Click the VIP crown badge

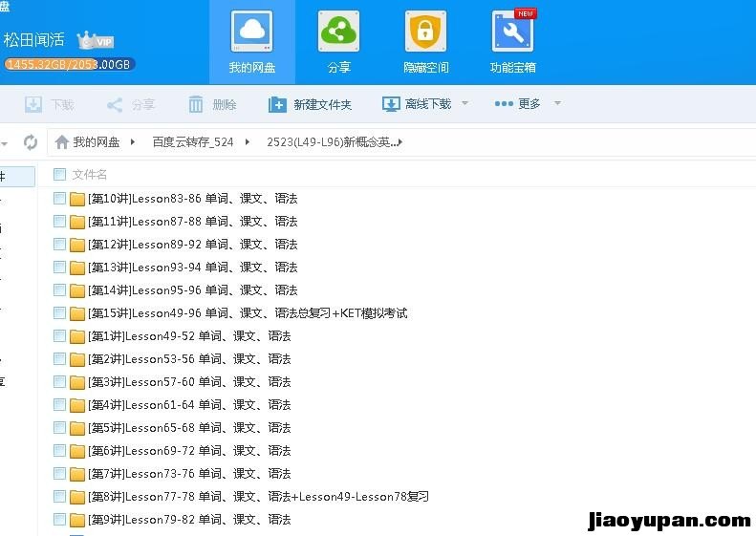pos(96,40)
